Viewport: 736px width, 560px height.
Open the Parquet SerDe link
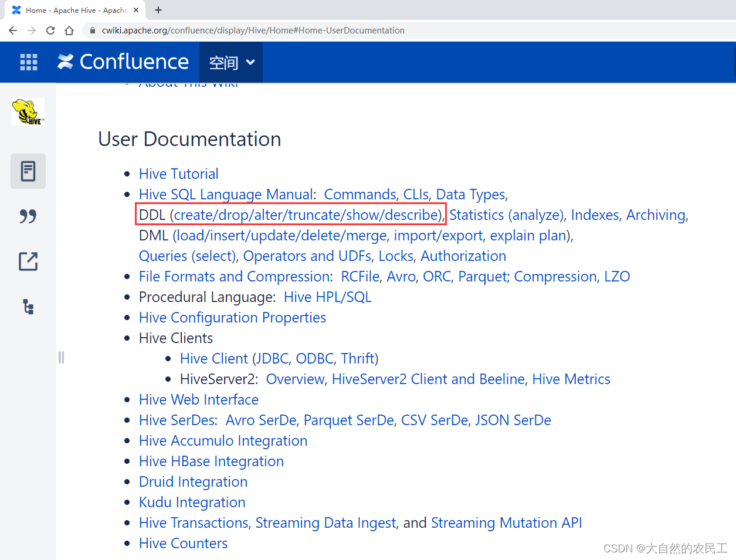click(349, 420)
